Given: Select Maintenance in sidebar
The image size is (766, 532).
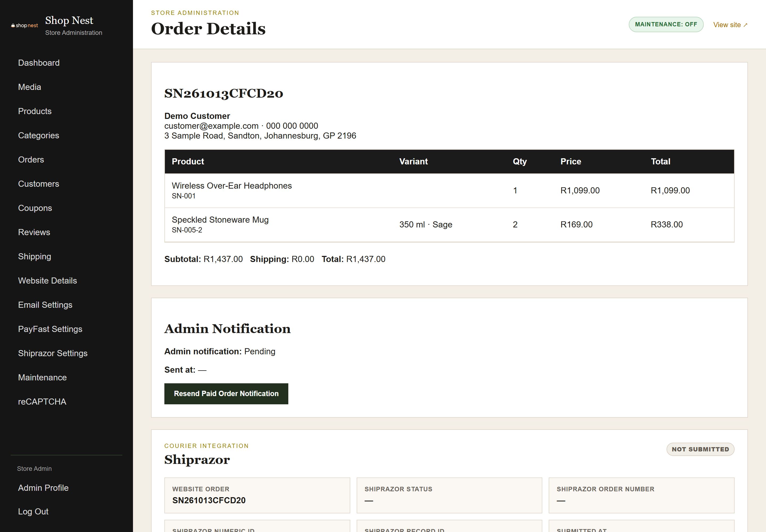Looking at the screenshot, I should 42,378.
